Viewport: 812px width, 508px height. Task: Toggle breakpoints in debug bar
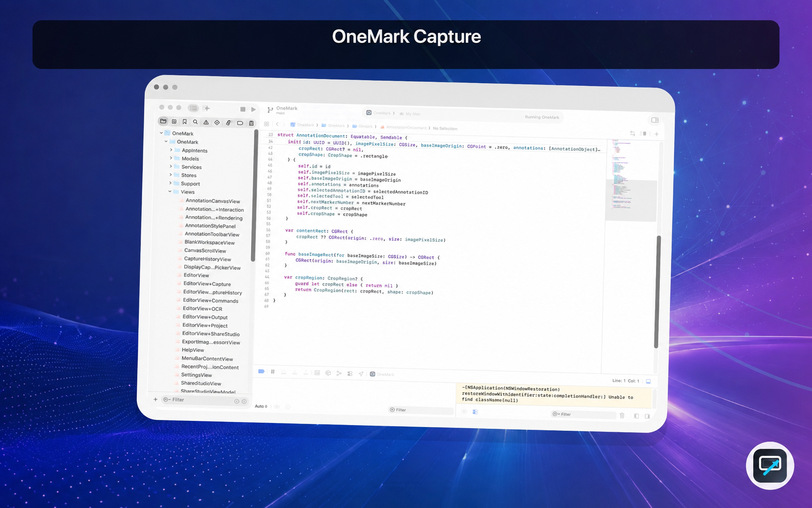(261, 371)
